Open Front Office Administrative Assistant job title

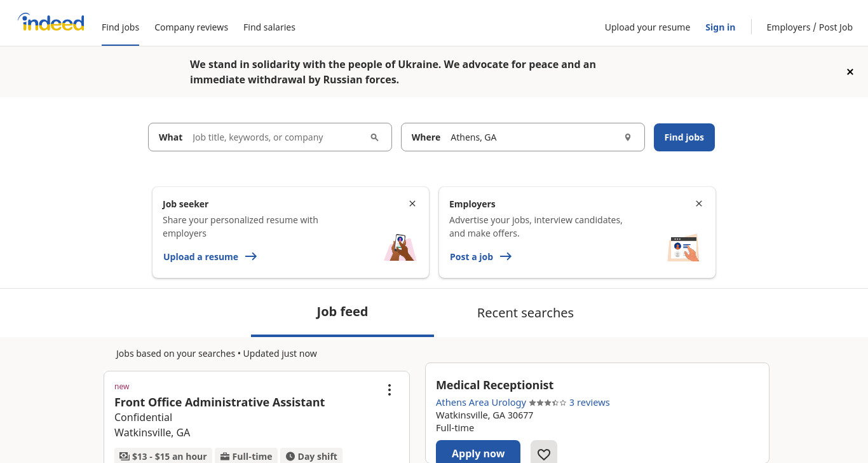point(219,402)
